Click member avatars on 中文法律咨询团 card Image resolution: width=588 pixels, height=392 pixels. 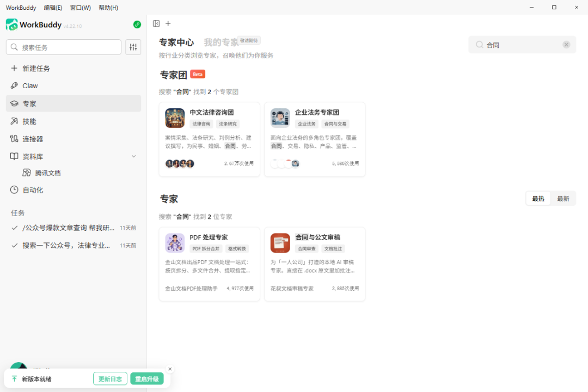coord(180,163)
